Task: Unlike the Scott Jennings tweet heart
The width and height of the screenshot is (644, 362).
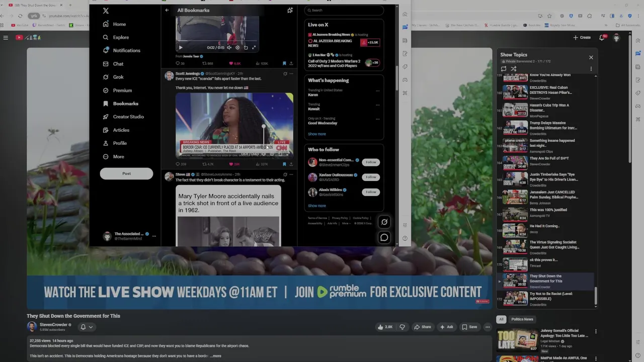Action: 234,164
